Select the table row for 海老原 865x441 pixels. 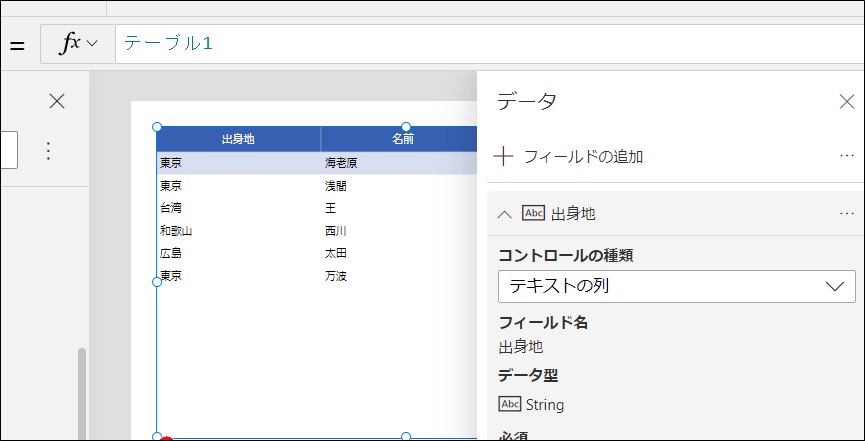(317, 163)
